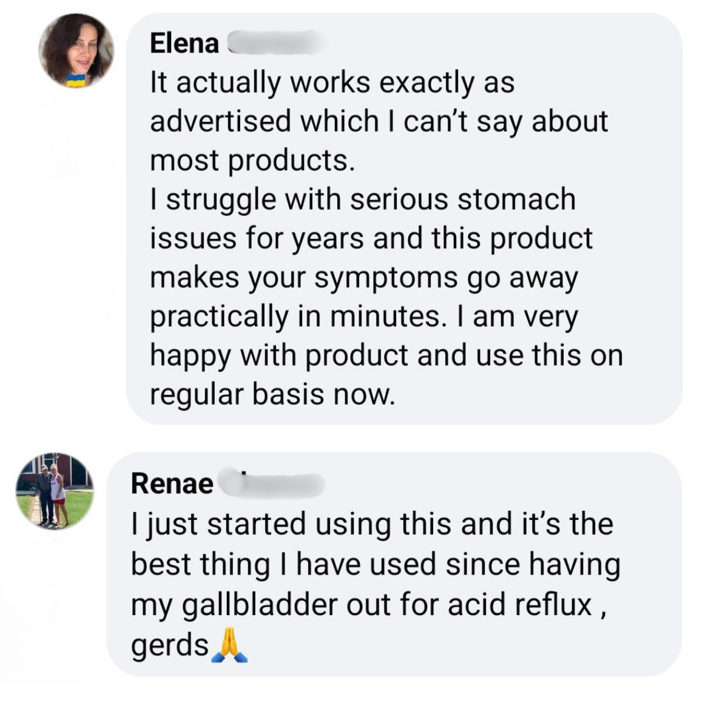
Task: Click "best thing" in Renae's comment
Action: pos(200,564)
